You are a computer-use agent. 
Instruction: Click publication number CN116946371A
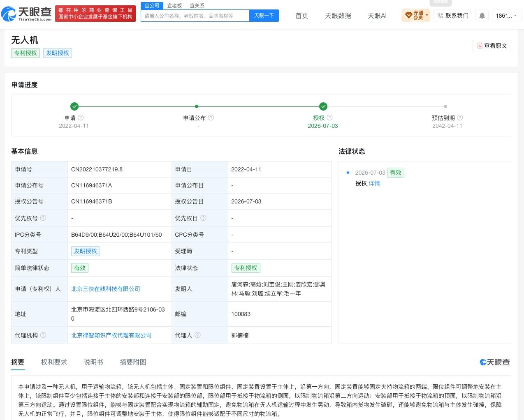[92, 185]
